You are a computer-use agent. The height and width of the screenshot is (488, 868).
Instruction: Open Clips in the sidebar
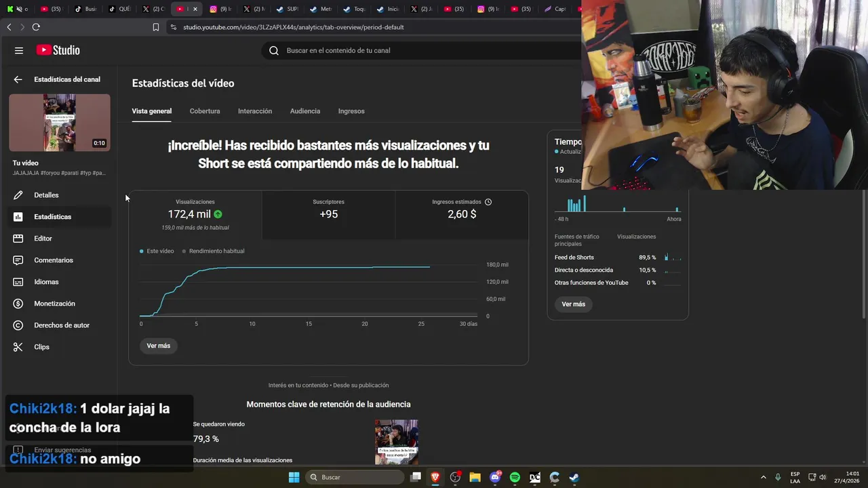(59, 347)
